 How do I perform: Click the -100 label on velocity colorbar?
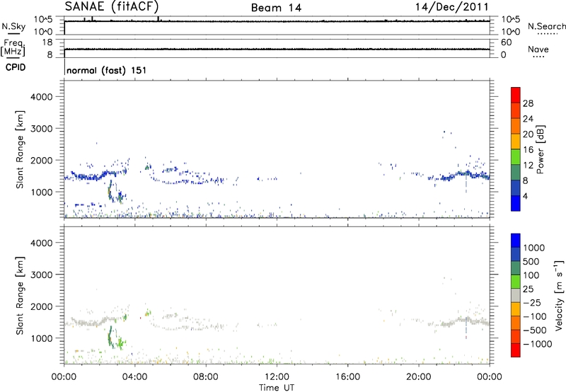tap(535, 316)
